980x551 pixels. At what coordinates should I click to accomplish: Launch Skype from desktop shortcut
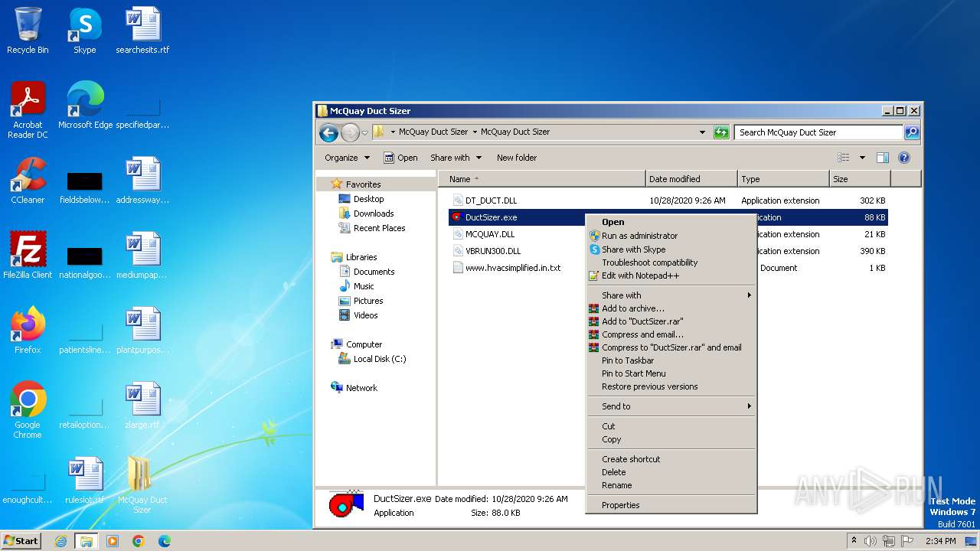pos(84,31)
